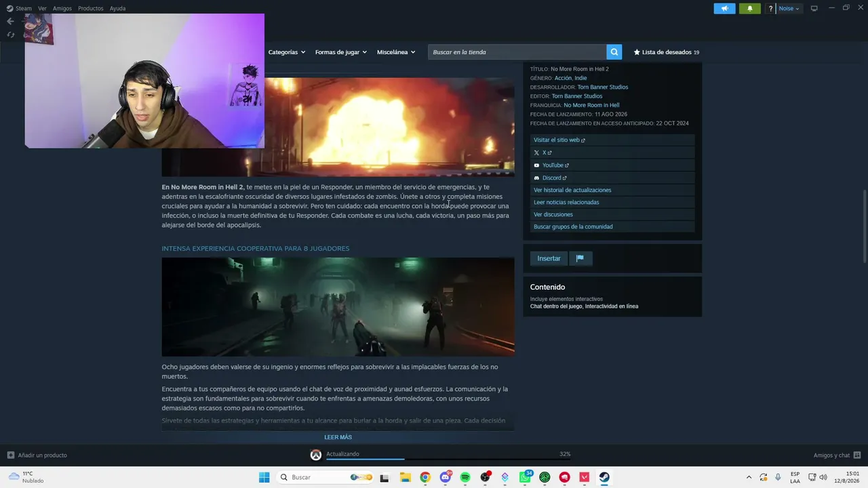Expand the Categorías dropdown
This screenshot has height=488, width=868.
click(286, 52)
